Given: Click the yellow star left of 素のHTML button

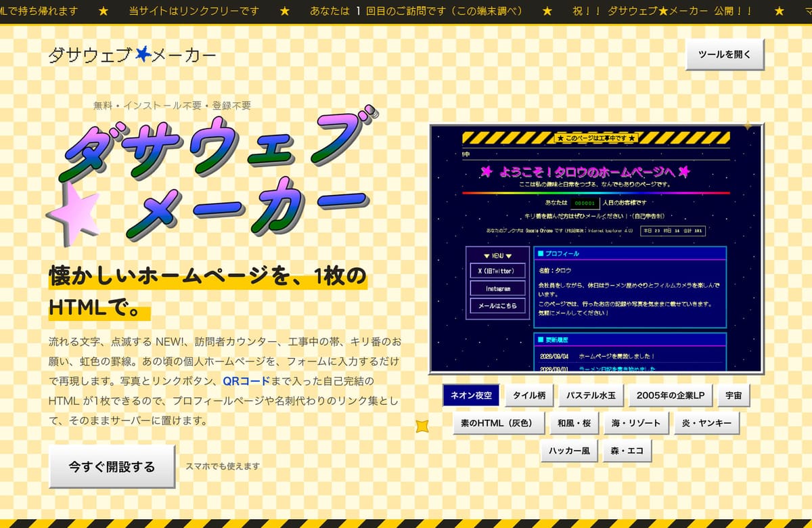Looking at the screenshot, I should point(422,426).
